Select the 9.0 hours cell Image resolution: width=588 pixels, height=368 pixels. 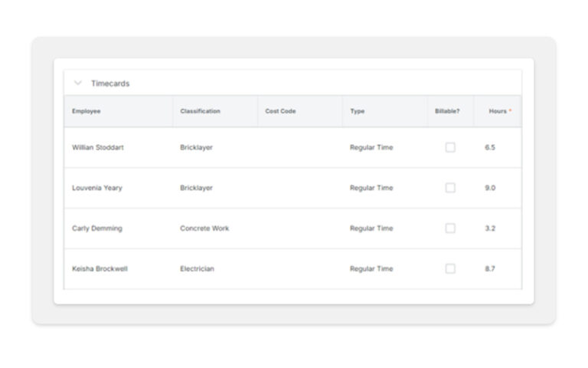490,188
